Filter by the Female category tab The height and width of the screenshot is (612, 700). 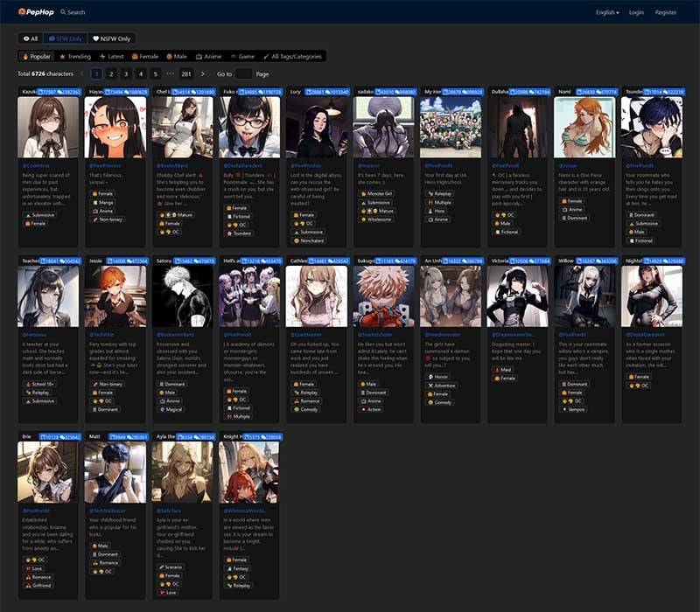click(145, 56)
